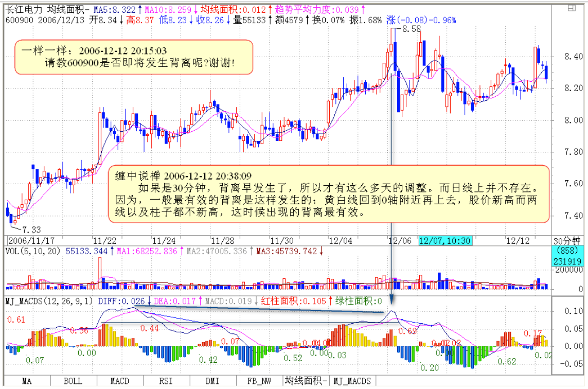Screen dimensions: 588x389
Task: Click the MA10:8.259 value
Action: [168, 9]
